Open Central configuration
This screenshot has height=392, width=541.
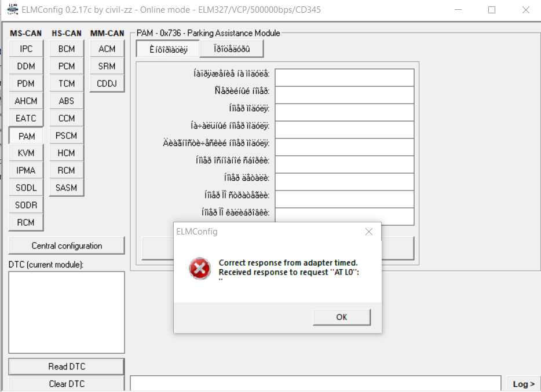67,246
